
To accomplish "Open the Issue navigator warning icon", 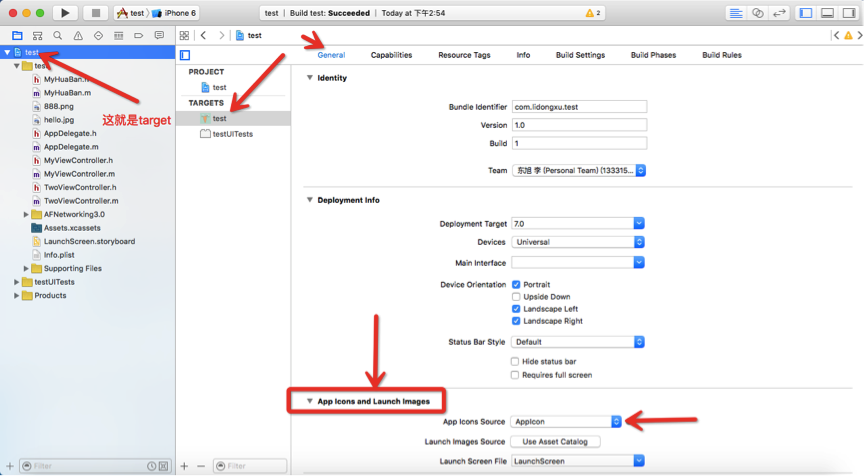I will 78,35.
